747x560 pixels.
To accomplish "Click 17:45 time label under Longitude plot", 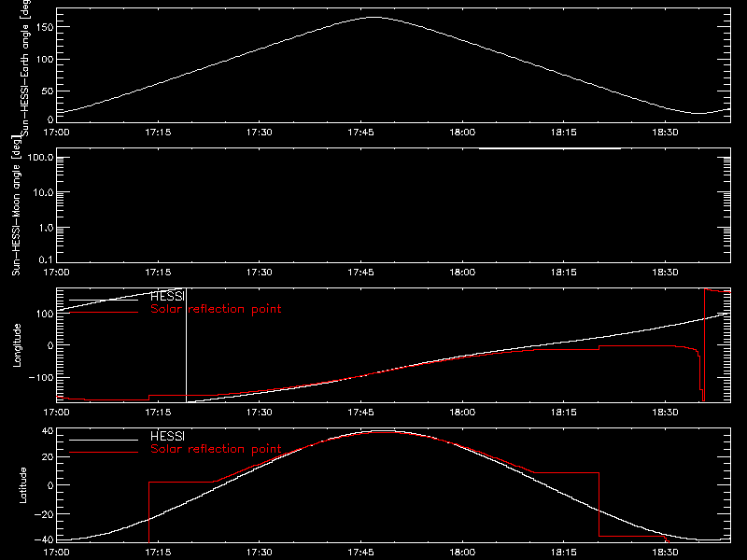I will (x=360, y=413).
